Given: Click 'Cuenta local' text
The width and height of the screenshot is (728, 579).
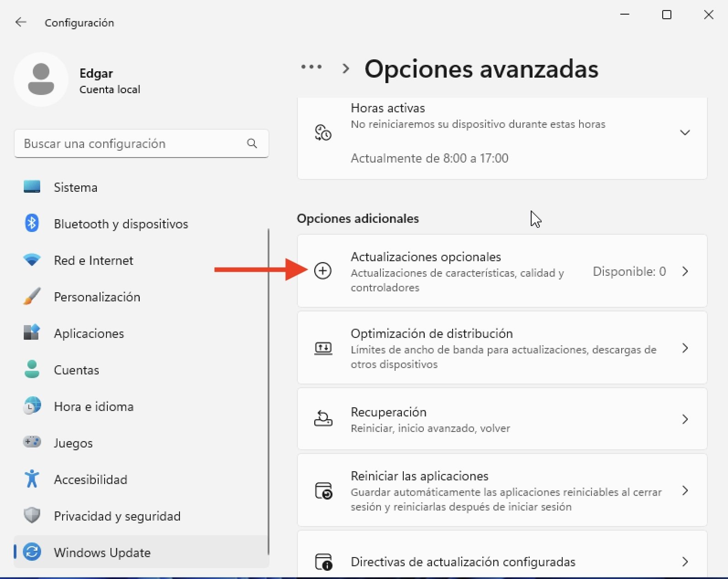Looking at the screenshot, I should [110, 89].
